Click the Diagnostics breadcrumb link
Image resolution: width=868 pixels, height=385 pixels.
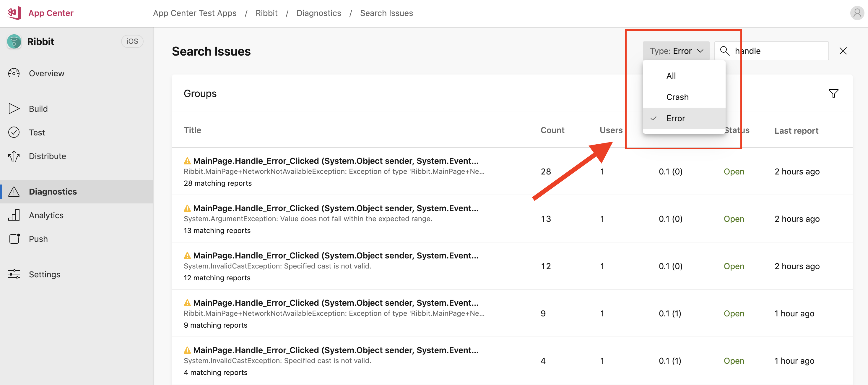click(x=319, y=12)
